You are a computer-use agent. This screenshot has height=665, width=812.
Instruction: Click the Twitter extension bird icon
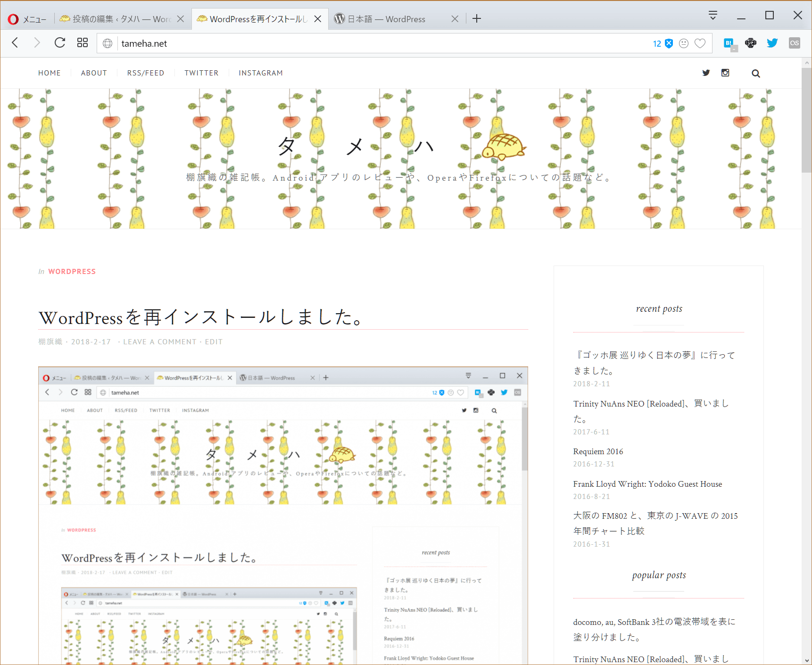coord(772,43)
